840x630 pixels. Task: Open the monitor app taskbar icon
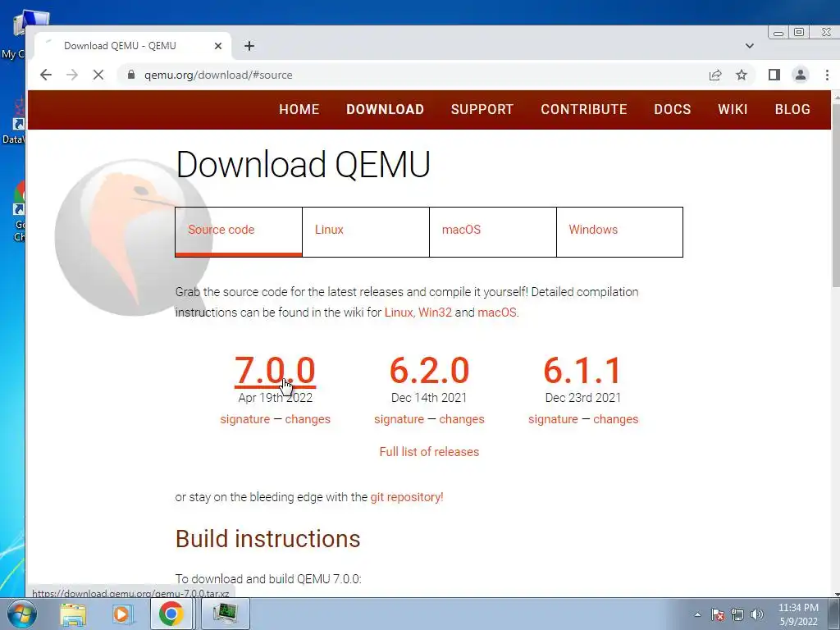(x=225, y=614)
